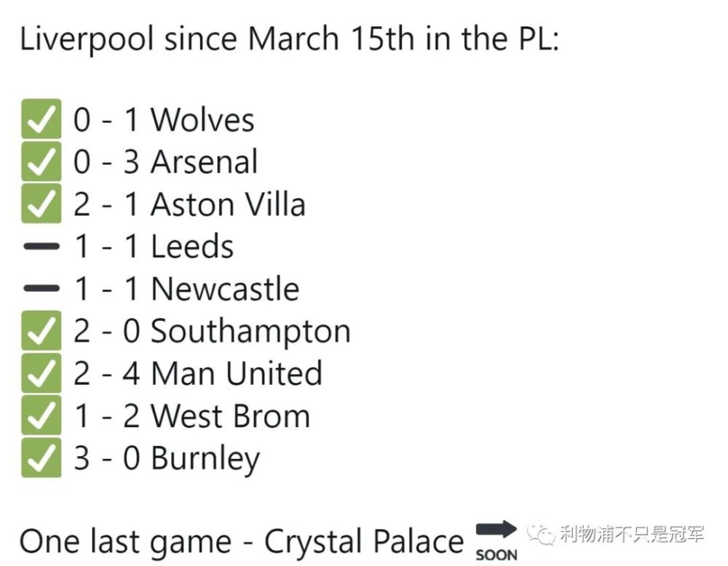The height and width of the screenshot is (566, 728).
Task: Click the SOON arrow emoji icon
Action: (496, 541)
